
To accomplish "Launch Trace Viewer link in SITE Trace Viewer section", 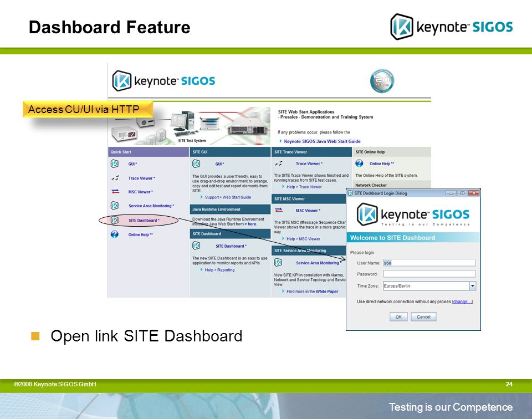I will pyautogui.click(x=309, y=163).
